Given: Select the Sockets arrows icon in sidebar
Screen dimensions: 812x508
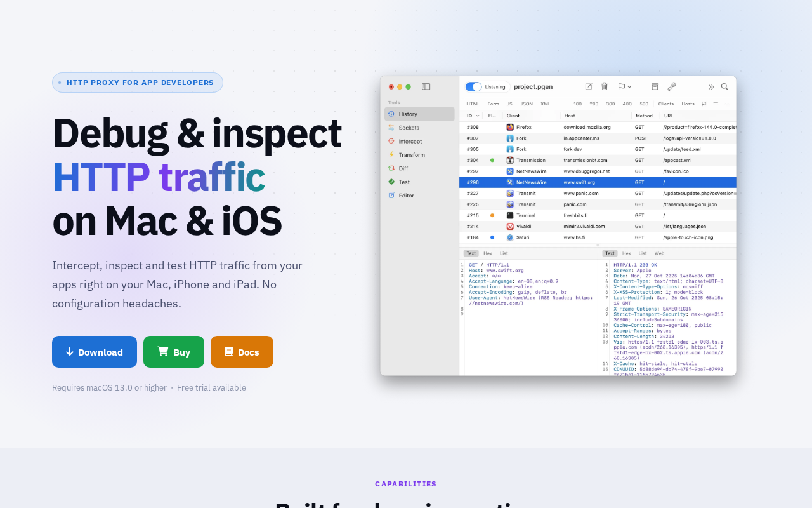Looking at the screenshot, I should pyautogui.click(x=391, y=128).
